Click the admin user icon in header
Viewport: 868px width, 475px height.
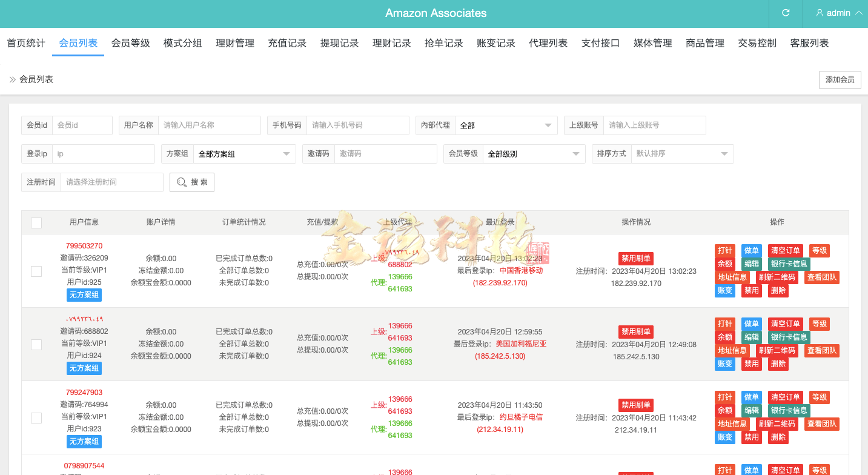[x=820, y=13]
